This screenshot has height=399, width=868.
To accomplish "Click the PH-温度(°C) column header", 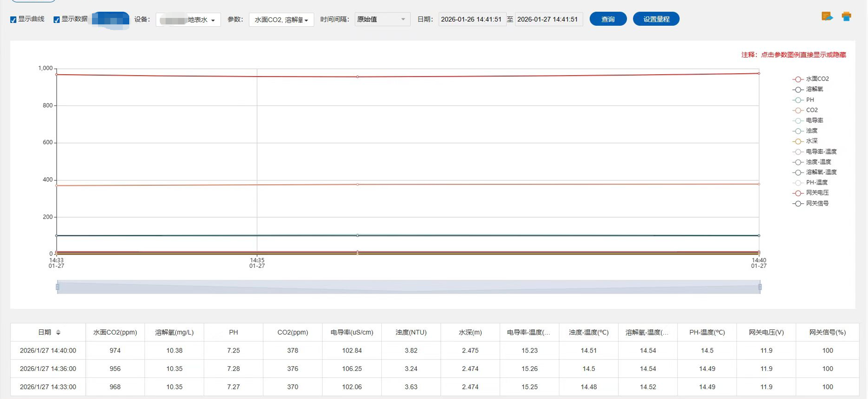I will click(707, 332).
